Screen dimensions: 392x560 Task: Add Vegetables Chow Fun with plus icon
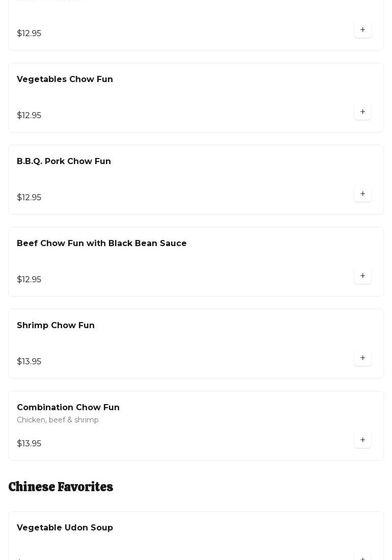click(x=362, y=112)
